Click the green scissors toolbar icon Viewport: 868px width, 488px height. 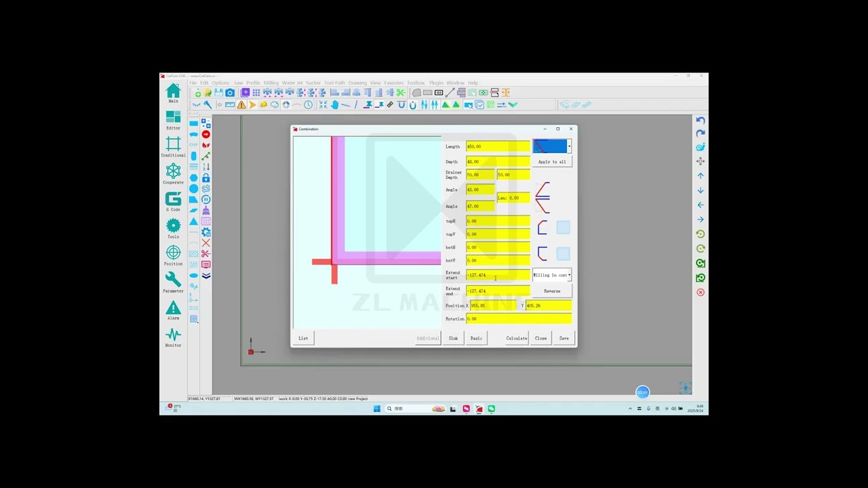pyautogui.click(x=401, y=93)
